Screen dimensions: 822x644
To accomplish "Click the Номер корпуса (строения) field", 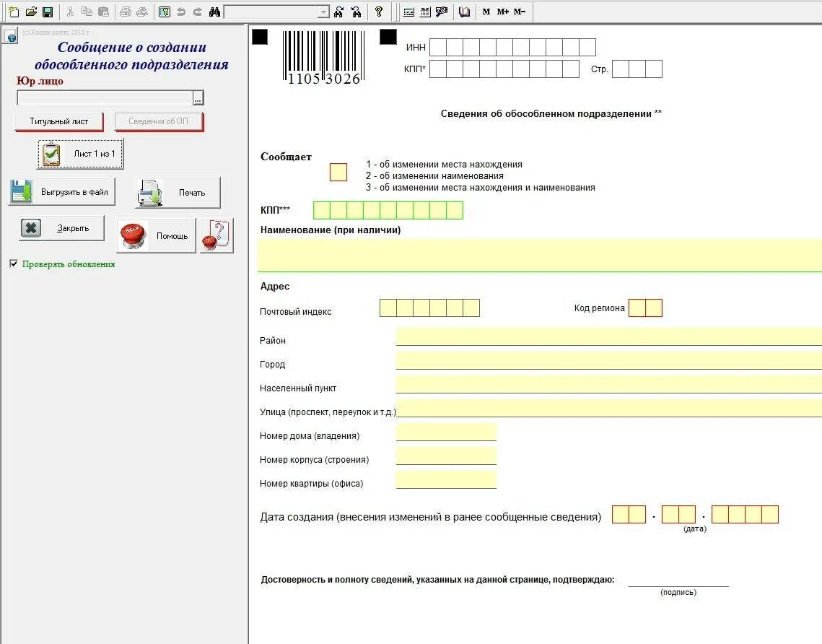I will click(446, 456).
